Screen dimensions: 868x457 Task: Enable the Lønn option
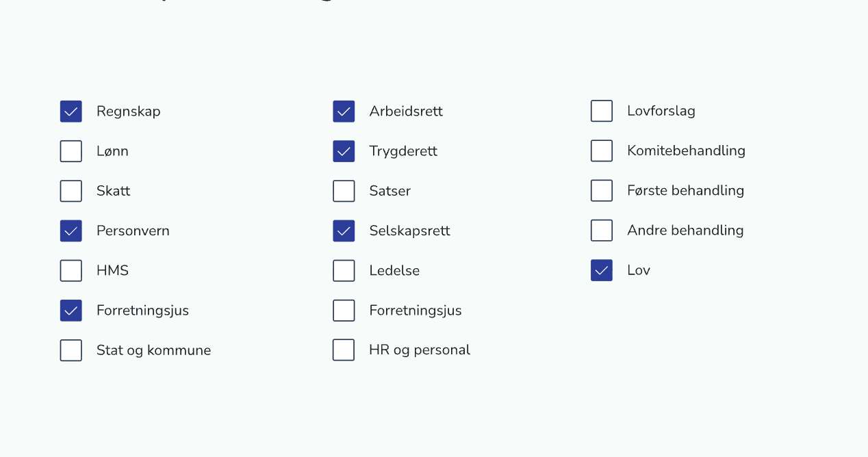pos(71,151)
